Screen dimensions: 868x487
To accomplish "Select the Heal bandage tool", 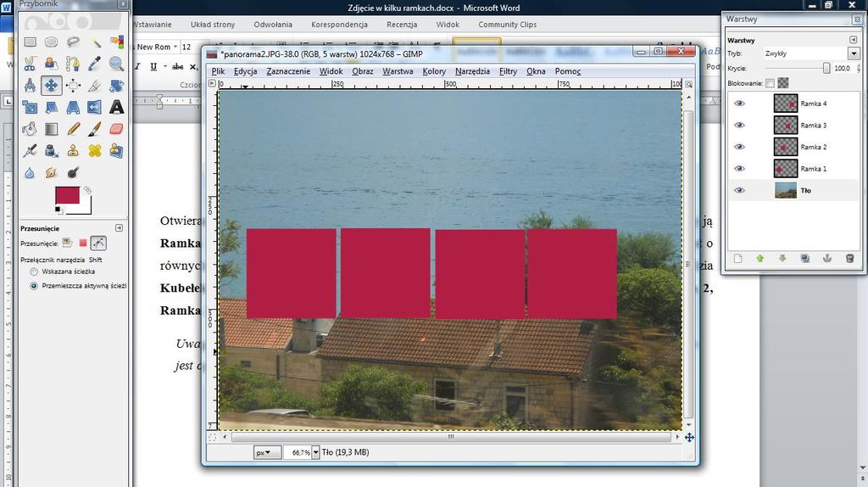I will (95, 150).
